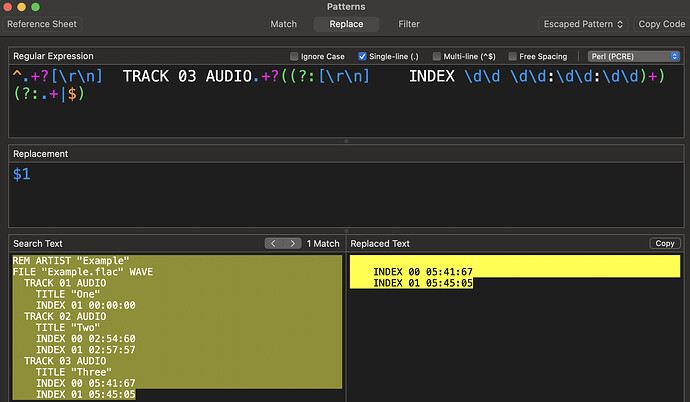Click inside the Regular Expression field

(346, 101)
